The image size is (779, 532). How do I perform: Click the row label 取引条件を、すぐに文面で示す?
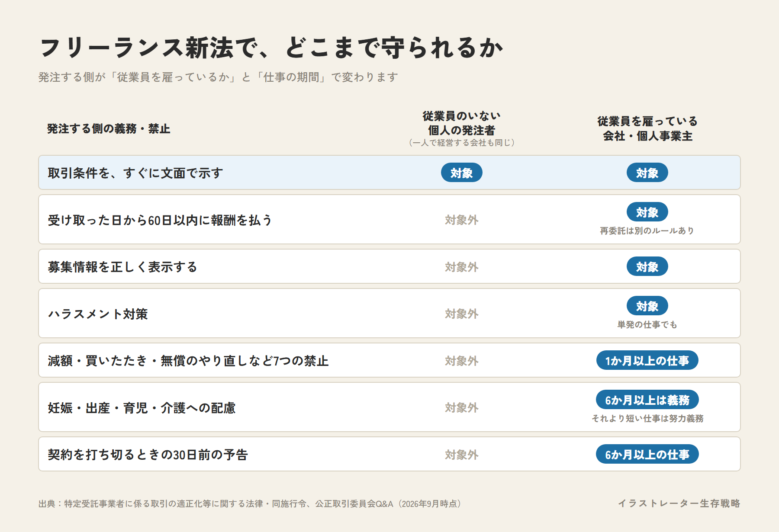[135, 173]
